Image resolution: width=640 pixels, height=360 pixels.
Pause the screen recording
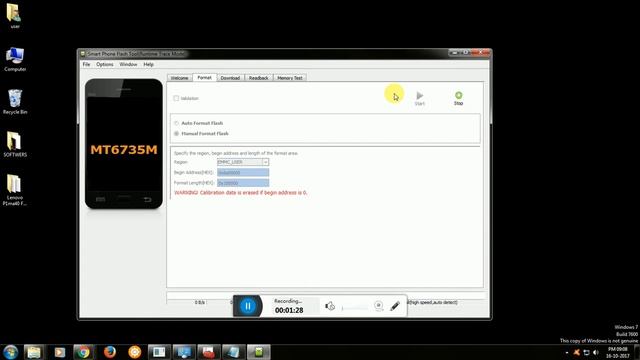point(247,306)
